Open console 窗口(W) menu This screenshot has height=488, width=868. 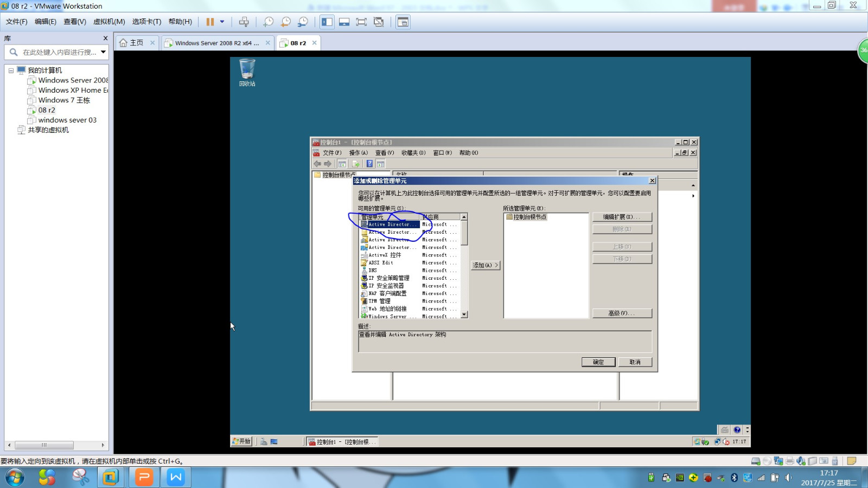(x=442, y=153)
